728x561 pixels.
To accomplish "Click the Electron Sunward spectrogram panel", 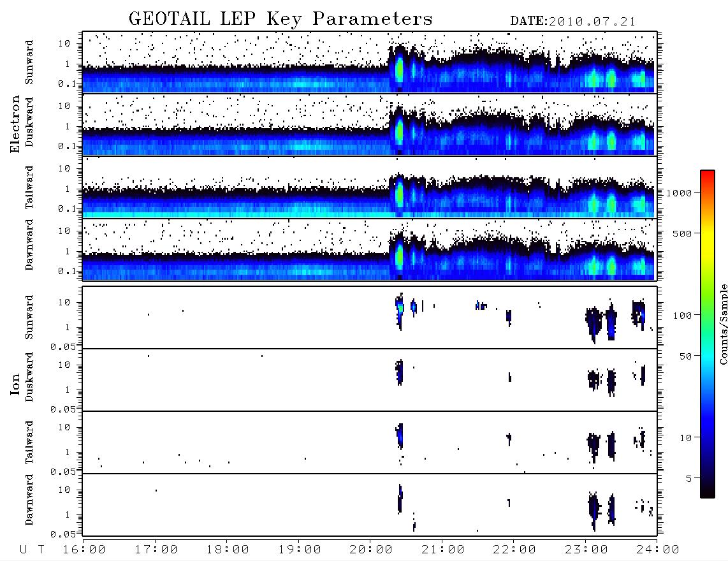I will coord(370,62).
